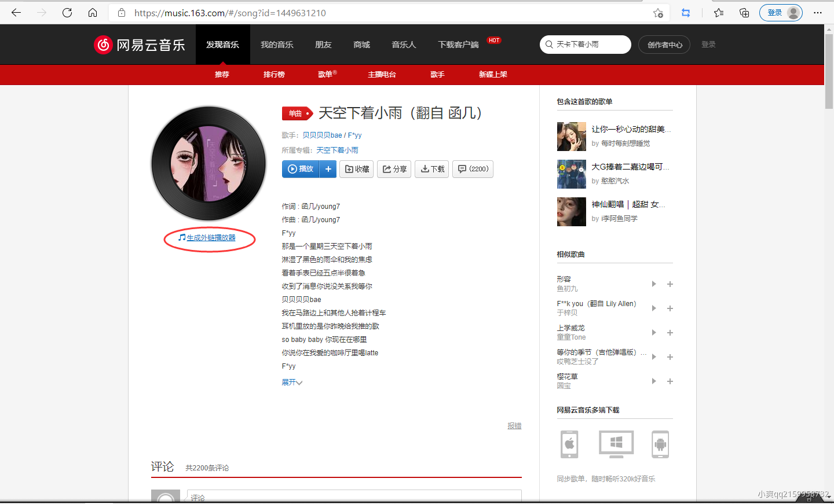Open the 商城 tab

pyautogui.click(x=361, y=45)
